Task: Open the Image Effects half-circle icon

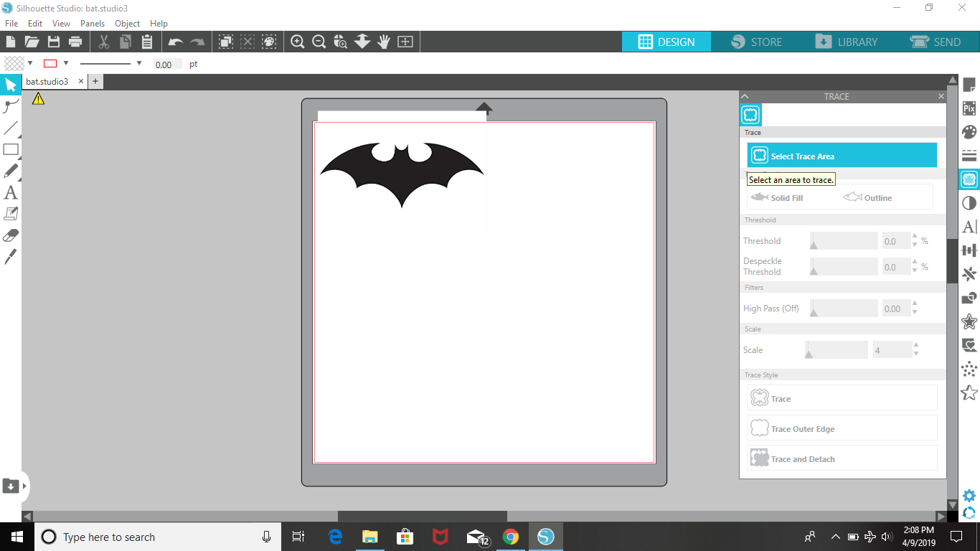Action: tap(969, 203)
